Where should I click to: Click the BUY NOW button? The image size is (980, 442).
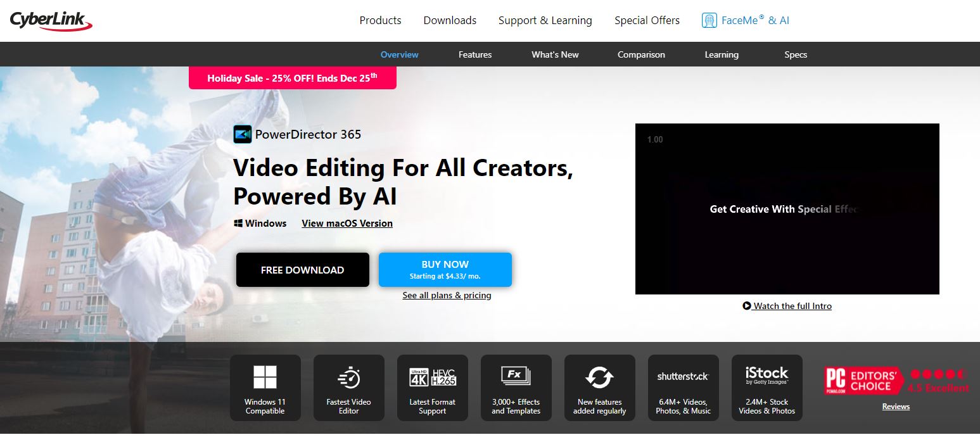pos(445,270)
